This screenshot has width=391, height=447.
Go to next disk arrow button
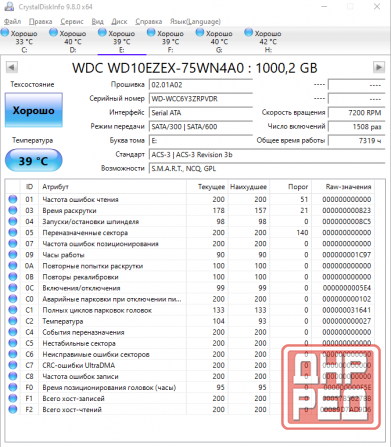tap(379, 67)
